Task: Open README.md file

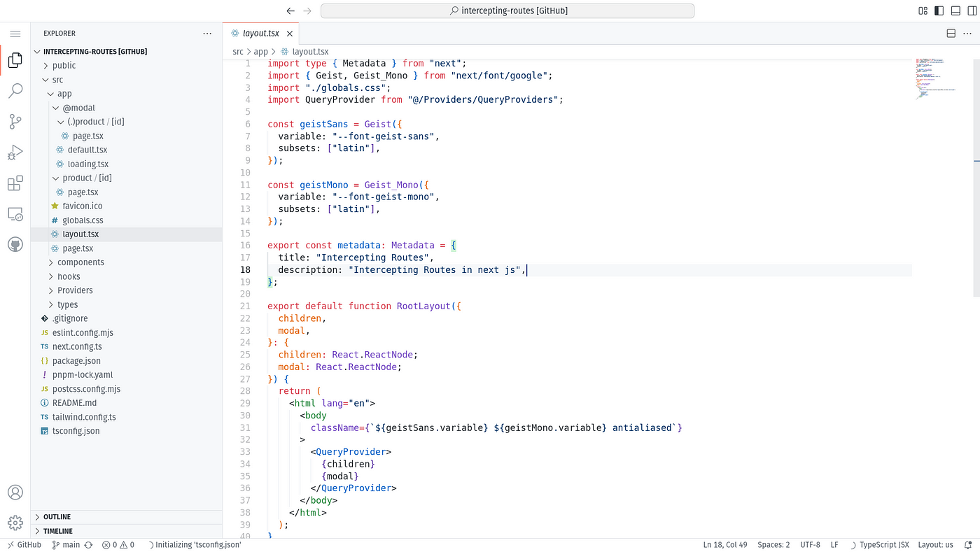Action: tap(127, 403)
